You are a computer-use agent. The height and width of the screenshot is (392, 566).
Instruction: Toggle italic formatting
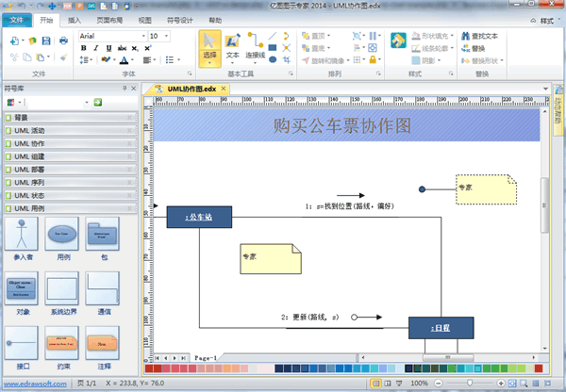pyautogui.click(x=96, y=48)
